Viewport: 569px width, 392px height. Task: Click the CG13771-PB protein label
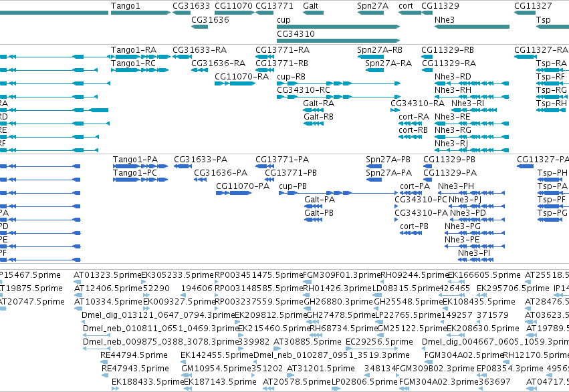click(x=291, y=173)
